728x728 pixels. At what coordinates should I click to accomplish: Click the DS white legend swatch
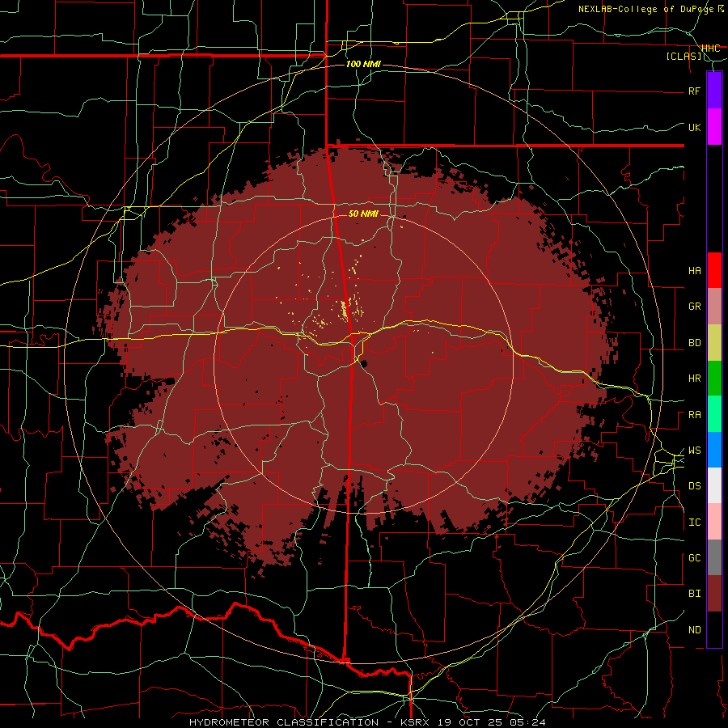pyautogui.click(x=714, y=485)
